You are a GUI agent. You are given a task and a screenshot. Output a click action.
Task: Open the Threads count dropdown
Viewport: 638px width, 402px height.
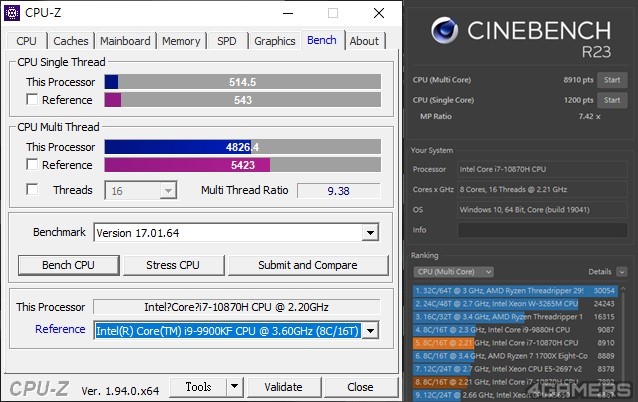[168, 190]
